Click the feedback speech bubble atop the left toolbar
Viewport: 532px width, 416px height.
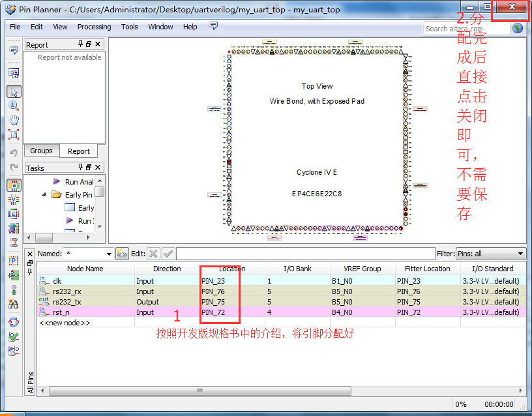14,51
